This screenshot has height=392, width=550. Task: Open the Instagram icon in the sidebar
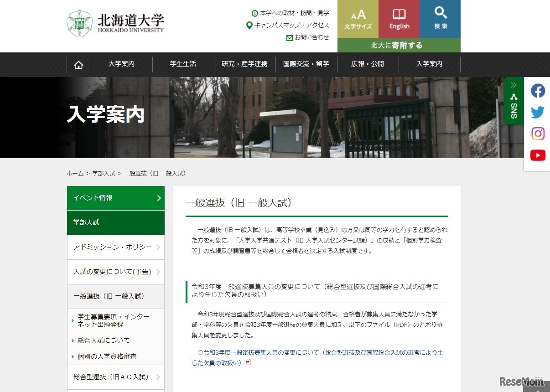(x=538, y=134)
